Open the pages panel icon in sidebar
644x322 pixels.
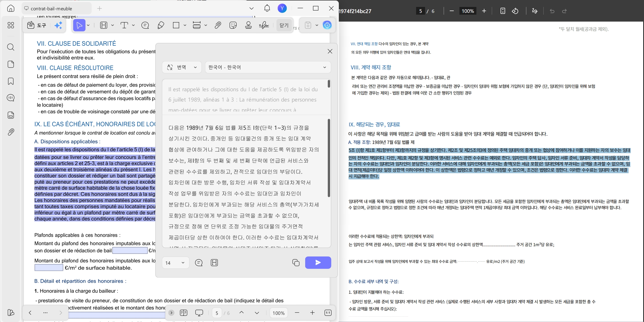pos(11,64)
